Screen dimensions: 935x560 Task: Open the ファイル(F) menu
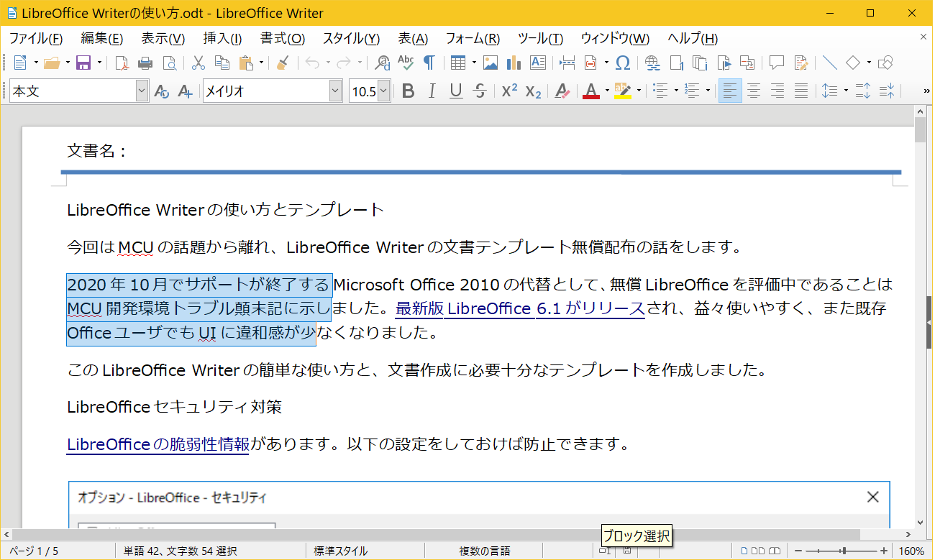pyautogui.click(x=36, y=39)
